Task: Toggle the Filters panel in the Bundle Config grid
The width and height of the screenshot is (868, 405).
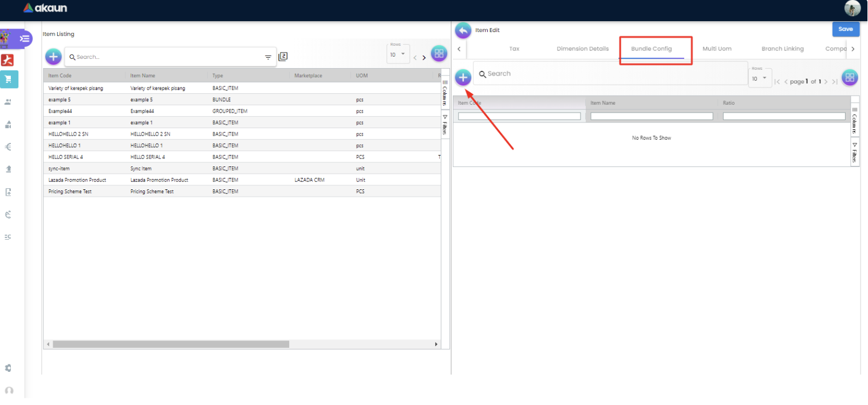Action: click(x=855, y=153)
